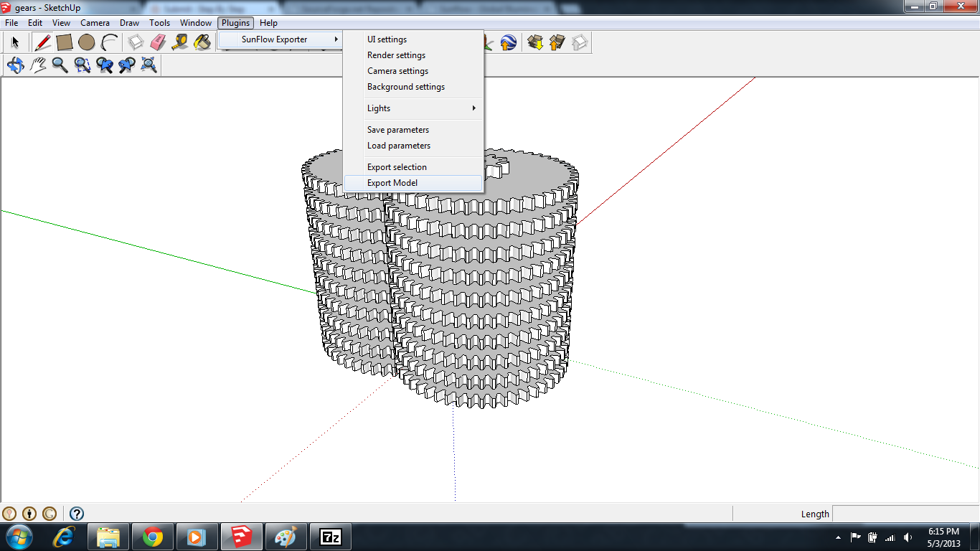Select the Pencil line tool
Image resolution: width=980 pixels, height=551 pixels.
(42, 42)
